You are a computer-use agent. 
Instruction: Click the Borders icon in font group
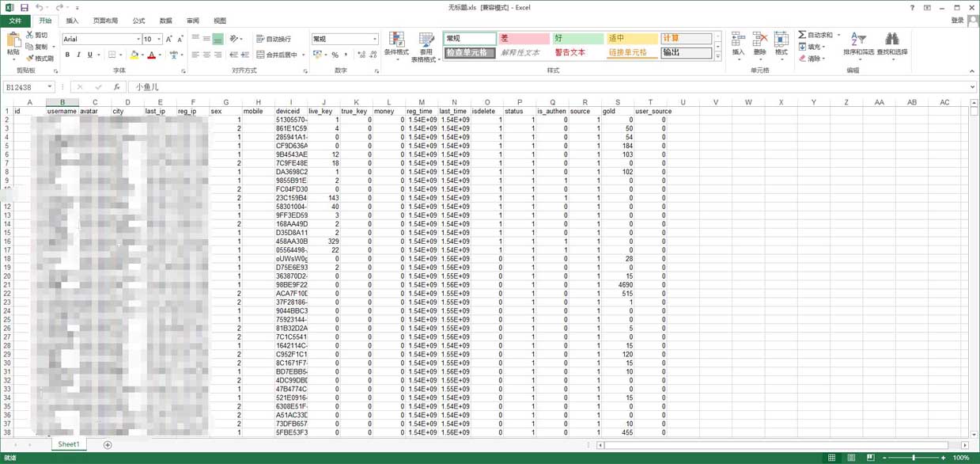click(112, 55)
